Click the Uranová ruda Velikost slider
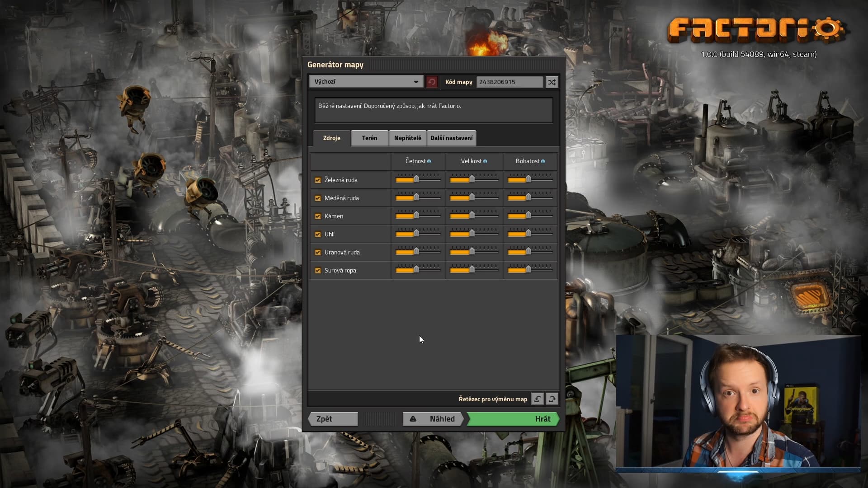This screenshot has height=488, width=868. (x=474, y=252)
